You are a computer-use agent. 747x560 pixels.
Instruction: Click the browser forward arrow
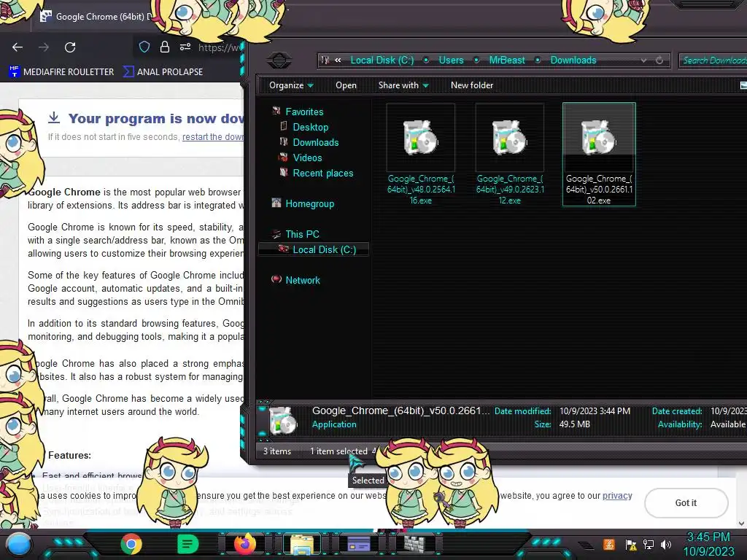44,47
